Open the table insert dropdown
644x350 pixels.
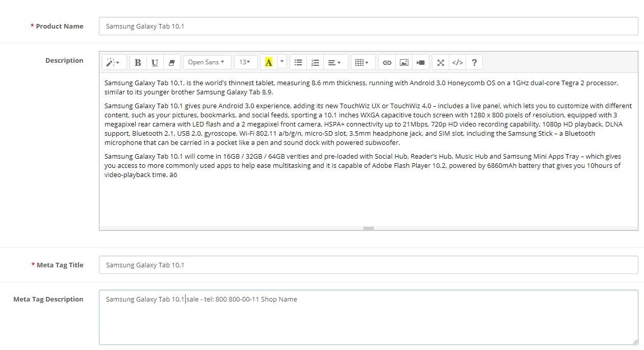pyautogui.click(x=362, y=62)
